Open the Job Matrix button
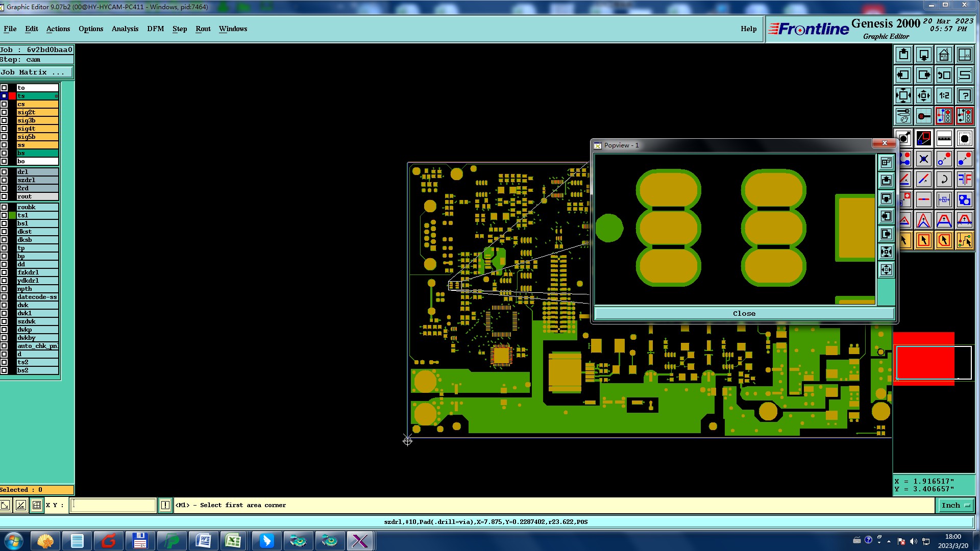980x551 pixels. click(x=36, y=72)
